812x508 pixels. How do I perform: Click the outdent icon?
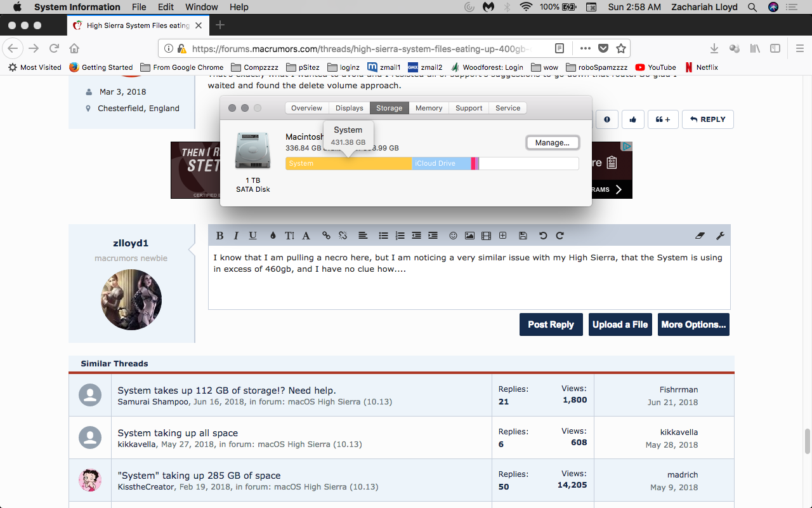tap(416, 236)
